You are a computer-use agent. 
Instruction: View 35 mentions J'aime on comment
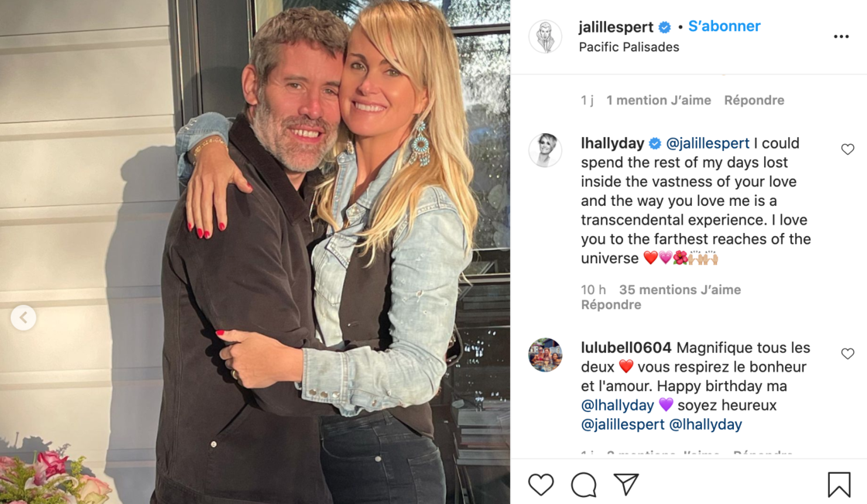[x=680, y=290]
